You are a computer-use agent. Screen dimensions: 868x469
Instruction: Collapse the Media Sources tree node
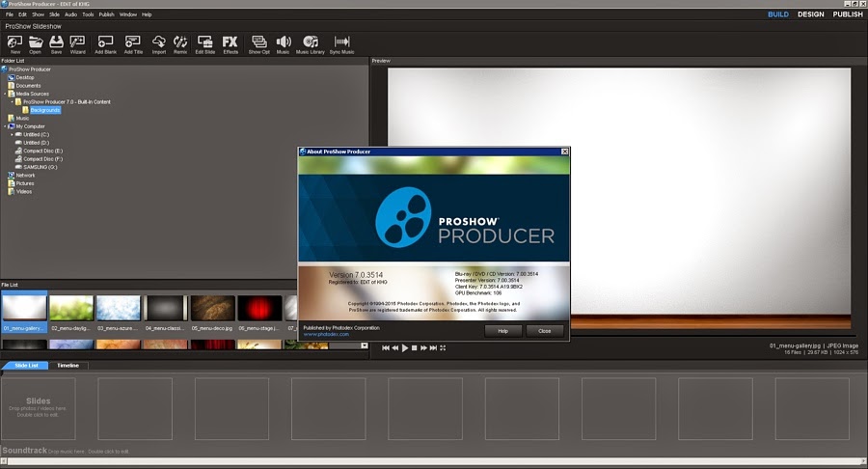6,94
